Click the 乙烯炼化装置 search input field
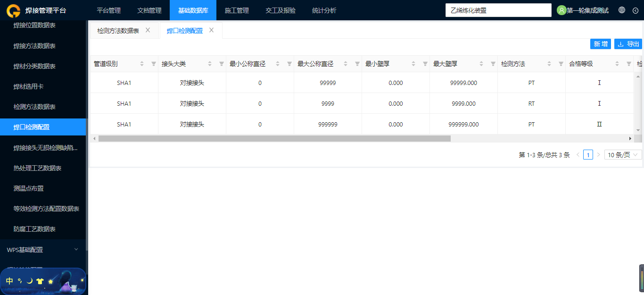This screenshot has width=644, height=295. [x=498, y=10]
